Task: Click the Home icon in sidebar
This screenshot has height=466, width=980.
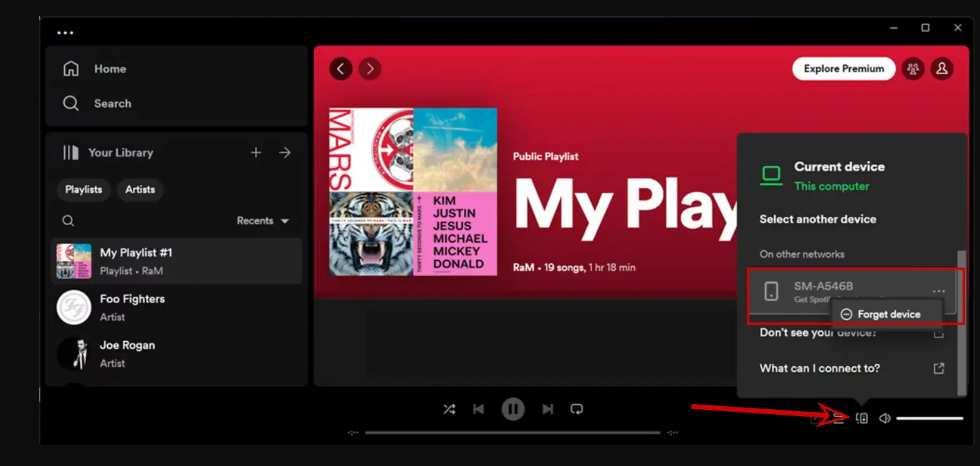Action: [x=71, y=69]
